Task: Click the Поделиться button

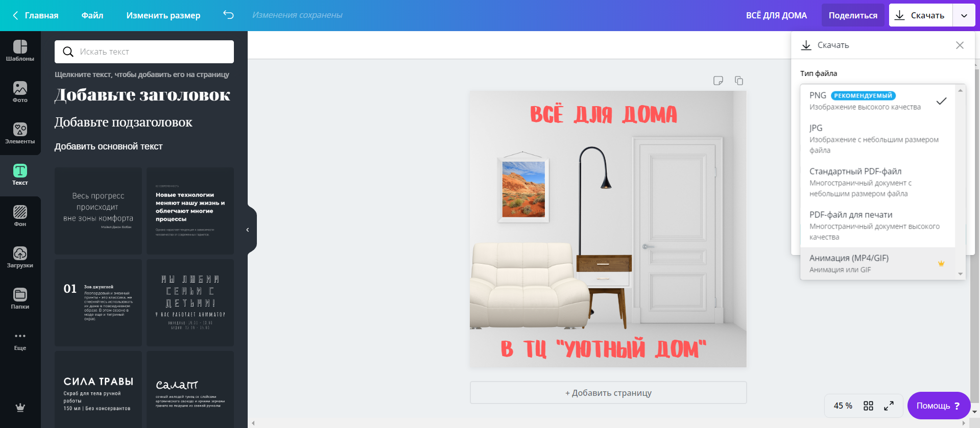Action: [853, 15]
